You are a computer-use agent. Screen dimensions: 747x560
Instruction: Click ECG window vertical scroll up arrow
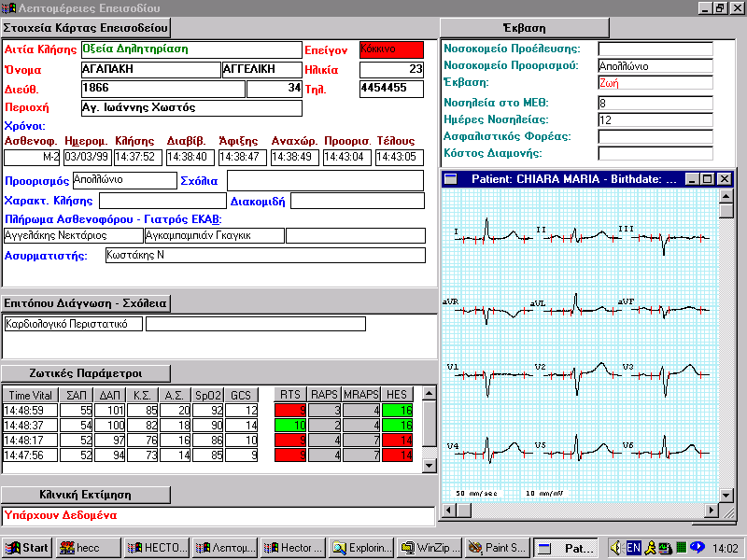coord(726,196)
